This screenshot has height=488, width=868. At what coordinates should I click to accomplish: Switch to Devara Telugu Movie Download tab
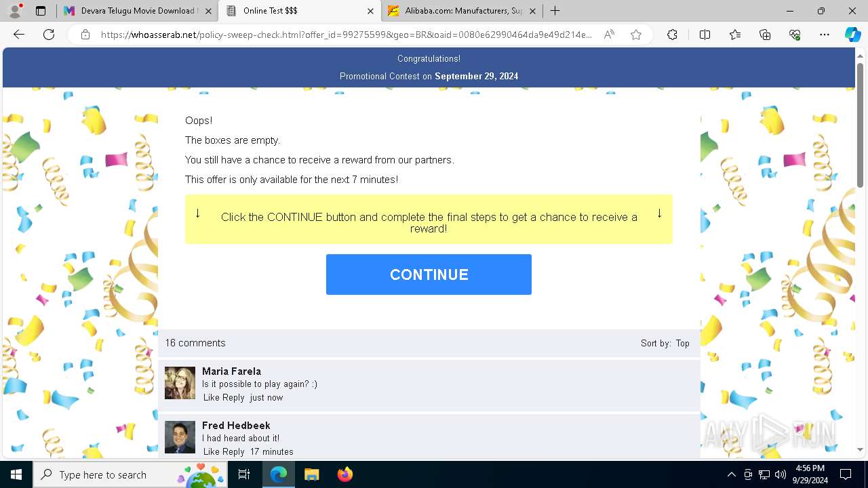pyautogui.click(x=137, y=11)
